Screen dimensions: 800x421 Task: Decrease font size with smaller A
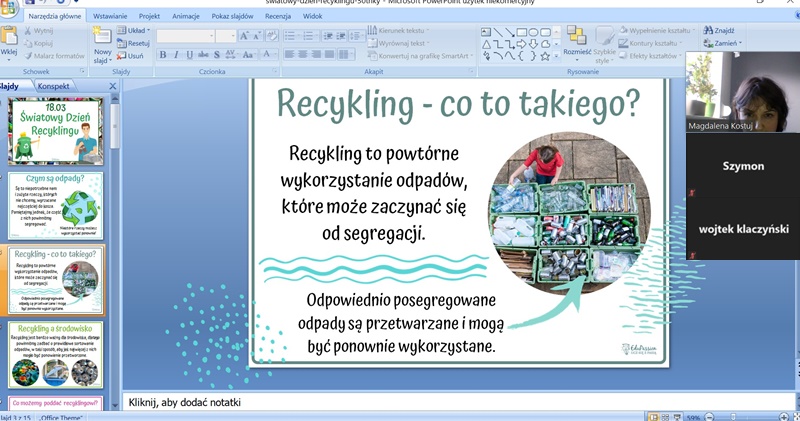click(x=257, y=36)
